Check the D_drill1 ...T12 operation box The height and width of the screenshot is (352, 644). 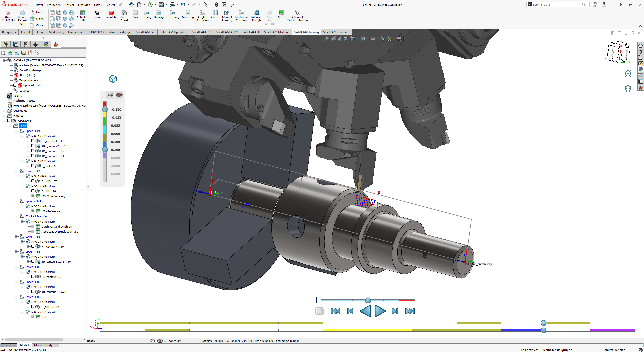pyautogui.click(x=33, y=307)
